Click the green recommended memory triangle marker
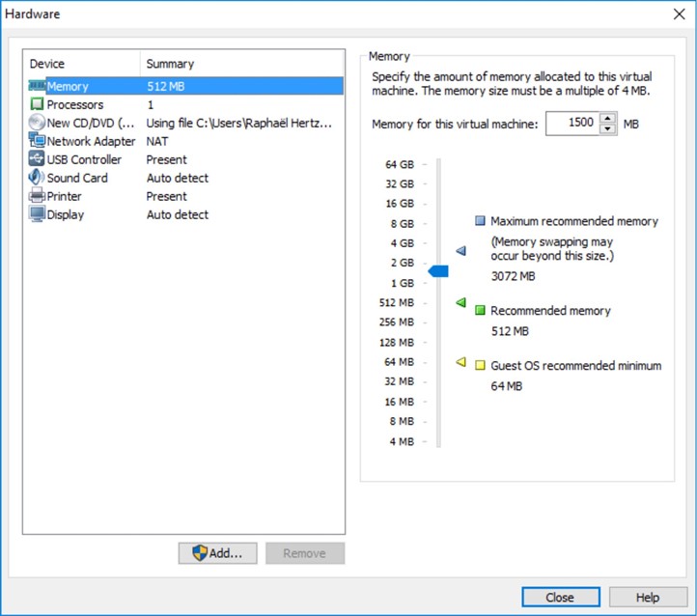The width and height of the screenshot is (697, 616). coord(460,302)
